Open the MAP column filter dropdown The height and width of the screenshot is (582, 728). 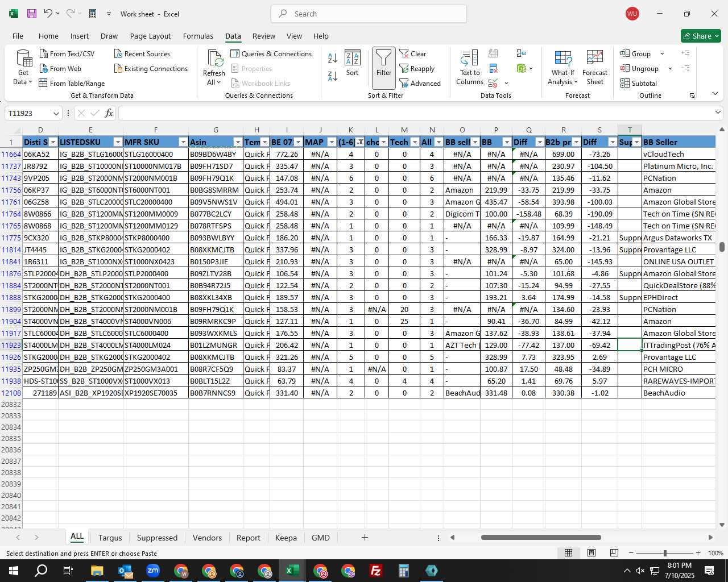pos(332,142)
